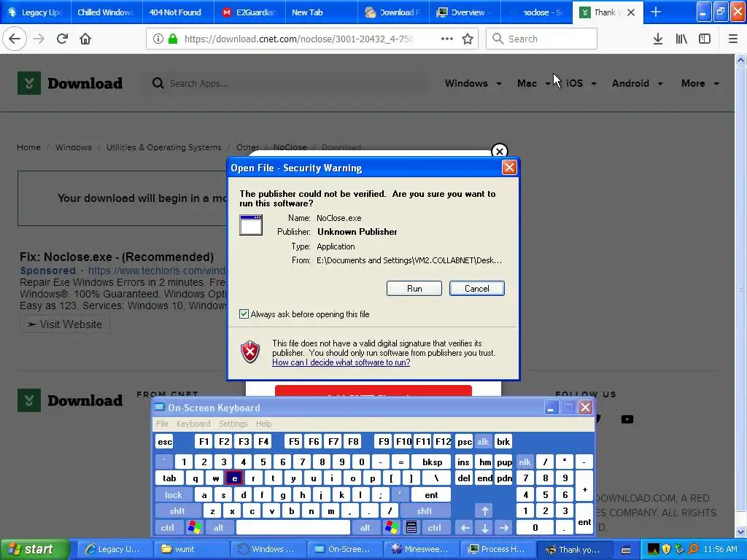Click the magnifier icon in system tray
Screen dimensions: 747x560
tap(693, 550)
